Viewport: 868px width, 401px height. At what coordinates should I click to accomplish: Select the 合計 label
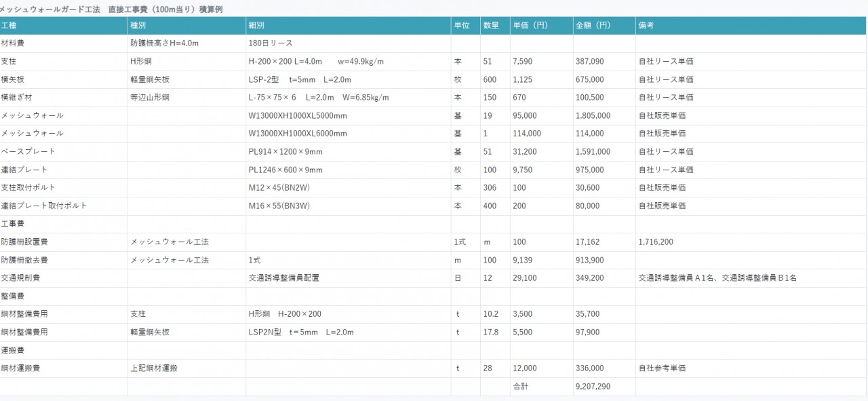(x=521, y=387)
